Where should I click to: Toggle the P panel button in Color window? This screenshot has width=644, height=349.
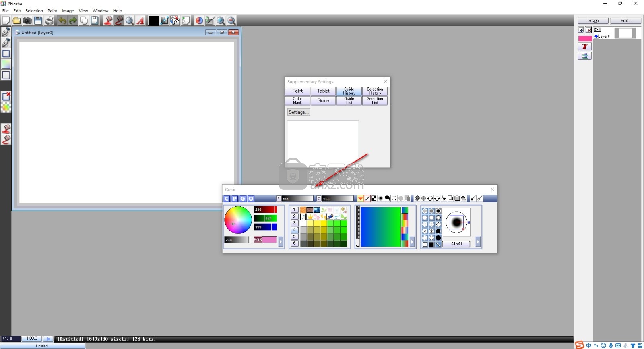pos(235,199)
